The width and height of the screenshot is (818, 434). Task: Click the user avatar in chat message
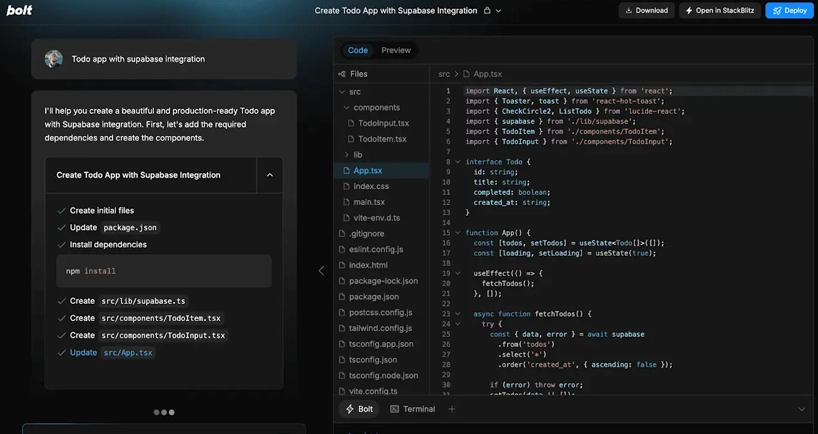(54, 59)
